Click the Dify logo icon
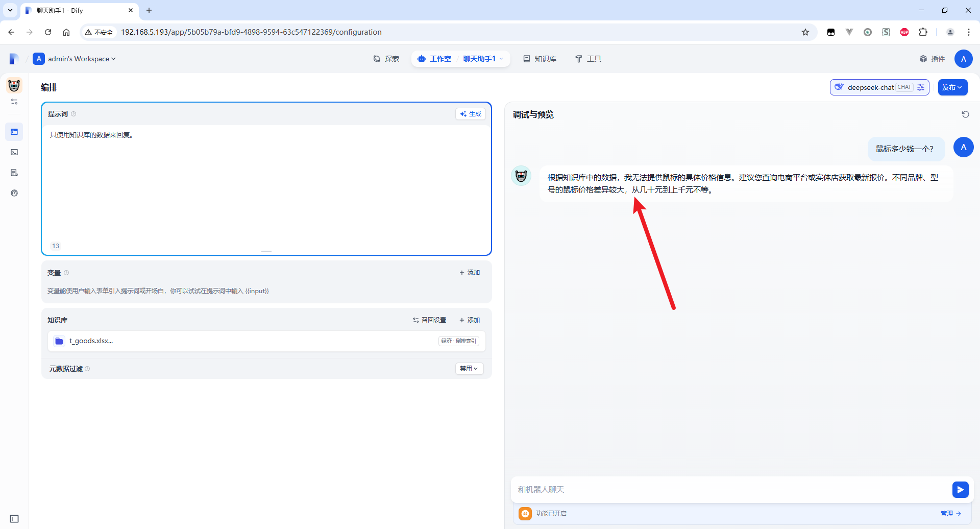The image size is (980, 529). pyautogui.click(x=14, y=59)
